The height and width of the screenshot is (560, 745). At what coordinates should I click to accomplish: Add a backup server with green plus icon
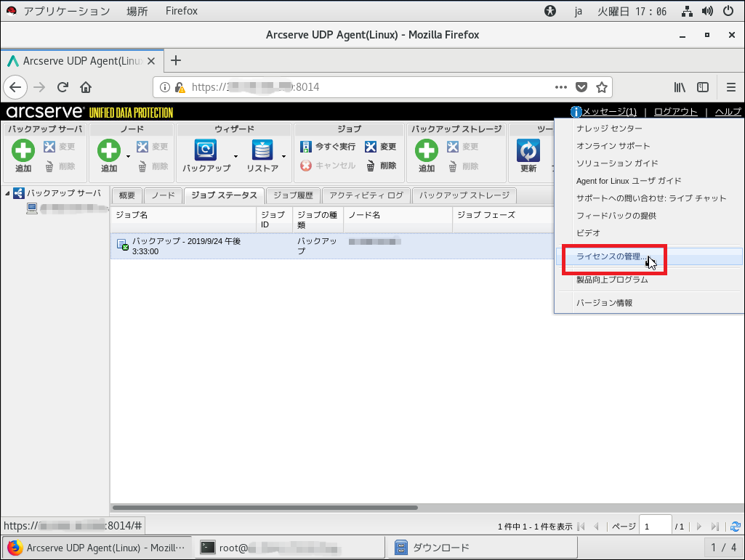[x=23, y=155]
